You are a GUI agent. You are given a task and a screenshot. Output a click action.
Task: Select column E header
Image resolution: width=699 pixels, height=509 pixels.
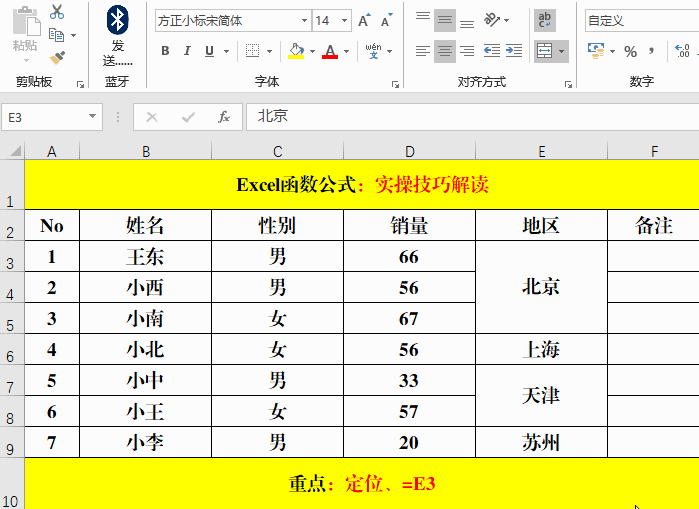point(542,151)
